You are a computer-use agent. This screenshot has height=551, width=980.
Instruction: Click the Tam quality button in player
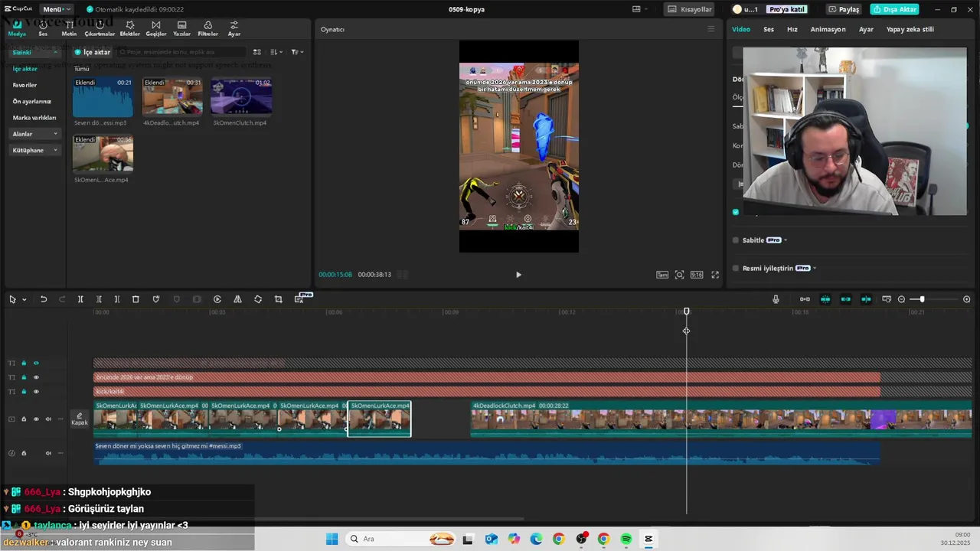pos(662,275)
